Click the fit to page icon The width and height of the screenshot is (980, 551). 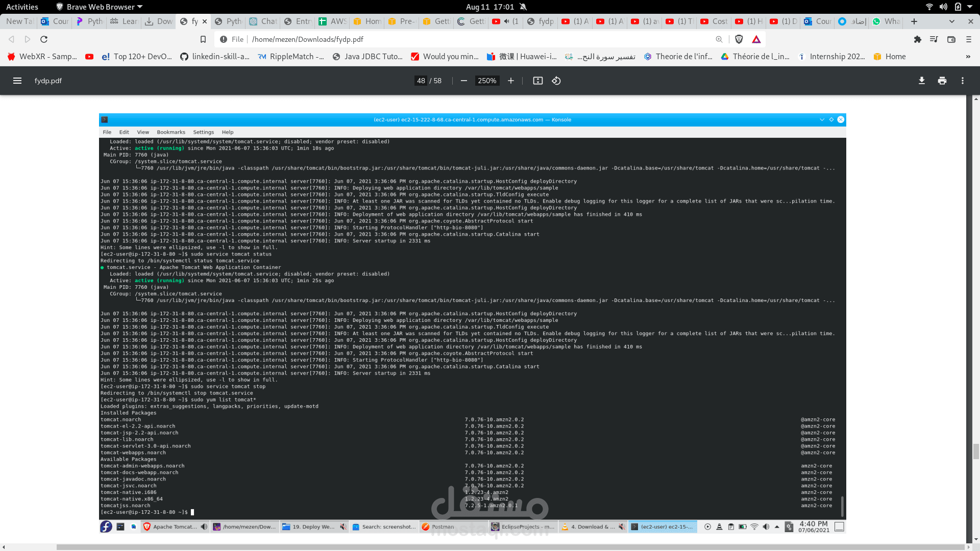point(537,81)
